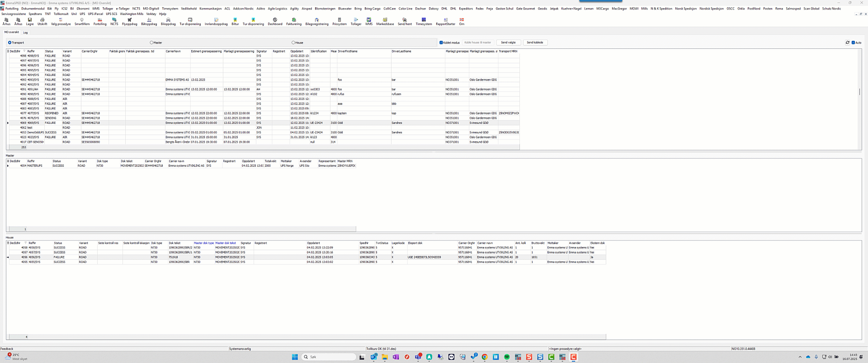Open the Hjelp menu
Viewport: 868px width, 363px height.
[x=163, y=14]
